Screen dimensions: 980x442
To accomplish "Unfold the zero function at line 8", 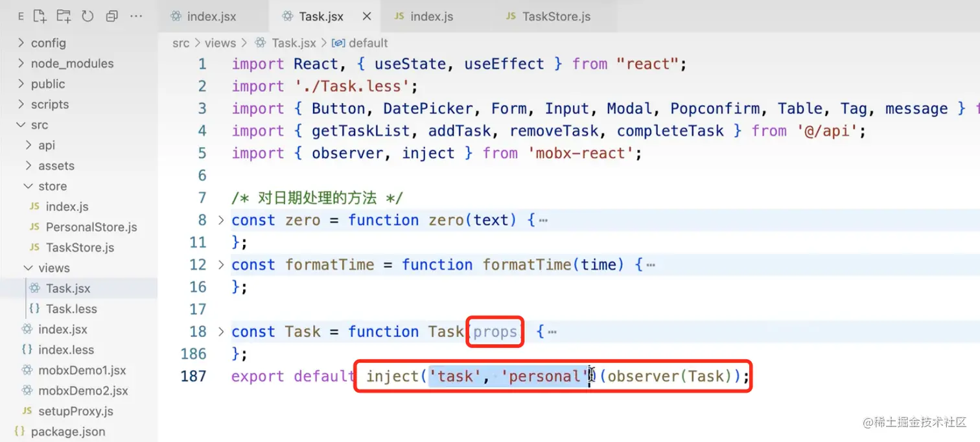I will [x=220, y=220].
